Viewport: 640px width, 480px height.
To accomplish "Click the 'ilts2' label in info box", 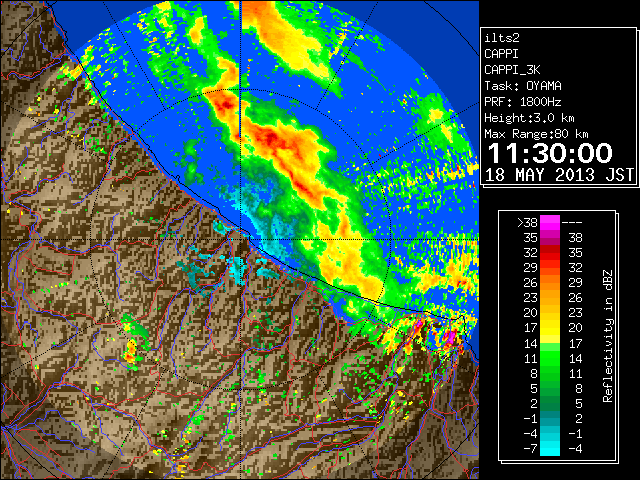I will point(502,38).
